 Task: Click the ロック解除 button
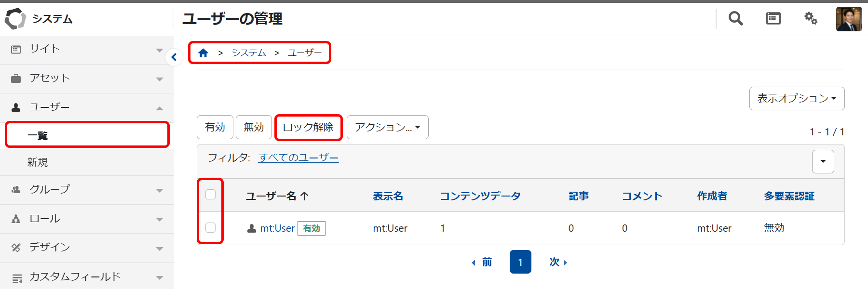pyautogui.click(x=308, y=127)
